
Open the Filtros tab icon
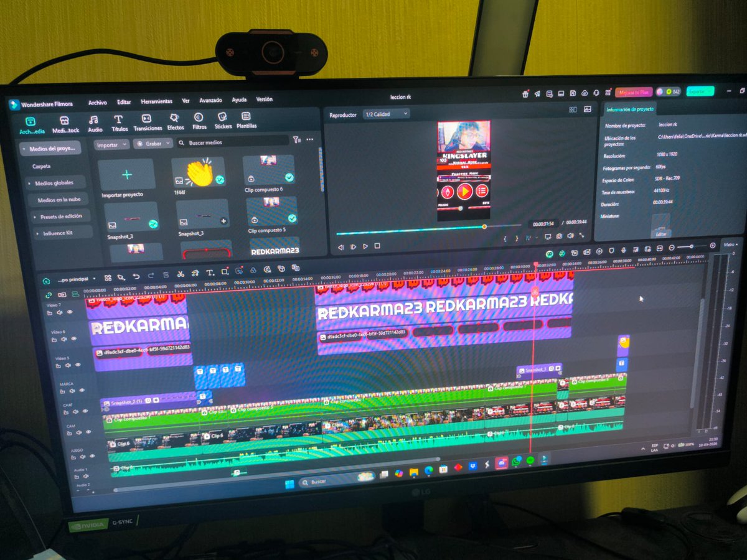coord(199,117)
